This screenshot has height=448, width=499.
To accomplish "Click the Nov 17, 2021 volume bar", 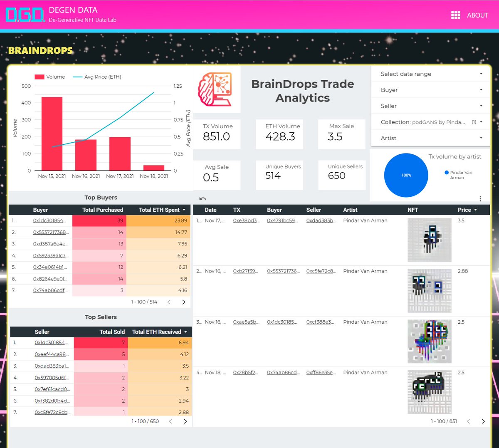I will tap(120, 154).
